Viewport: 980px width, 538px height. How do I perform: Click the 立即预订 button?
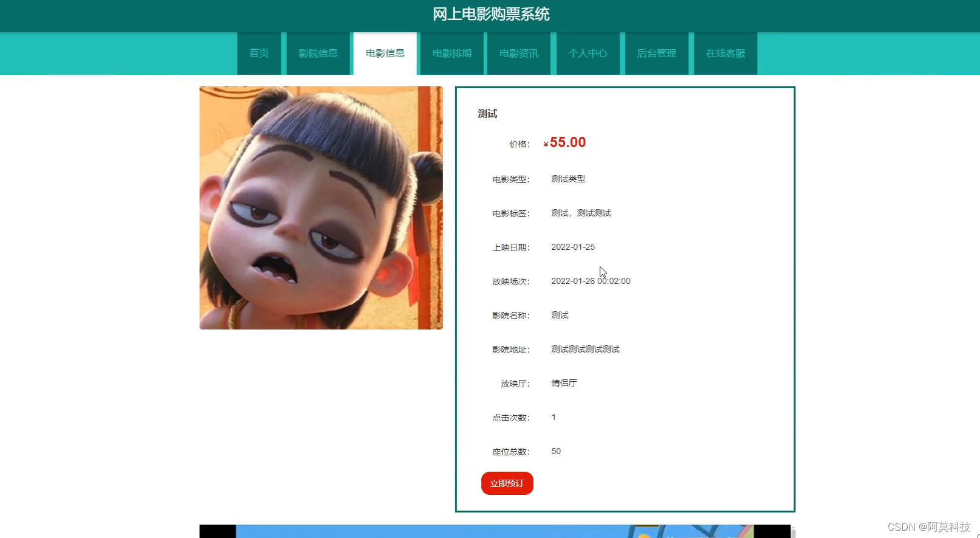(x=507, y=483)
